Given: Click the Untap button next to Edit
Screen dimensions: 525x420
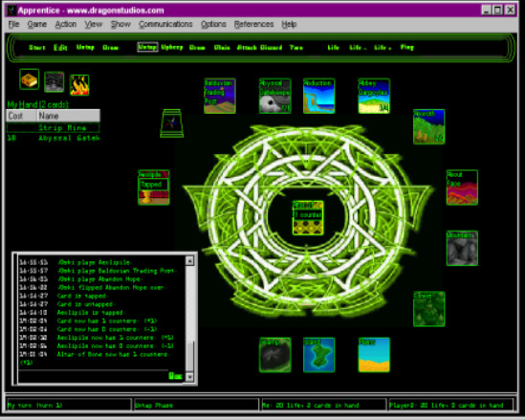Looking at the screenshot, I should tap(85, 48).
